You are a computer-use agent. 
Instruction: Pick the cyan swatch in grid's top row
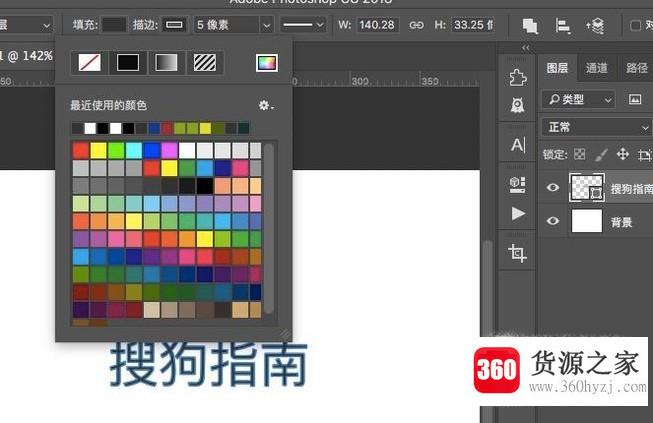[x=134, y=151]
